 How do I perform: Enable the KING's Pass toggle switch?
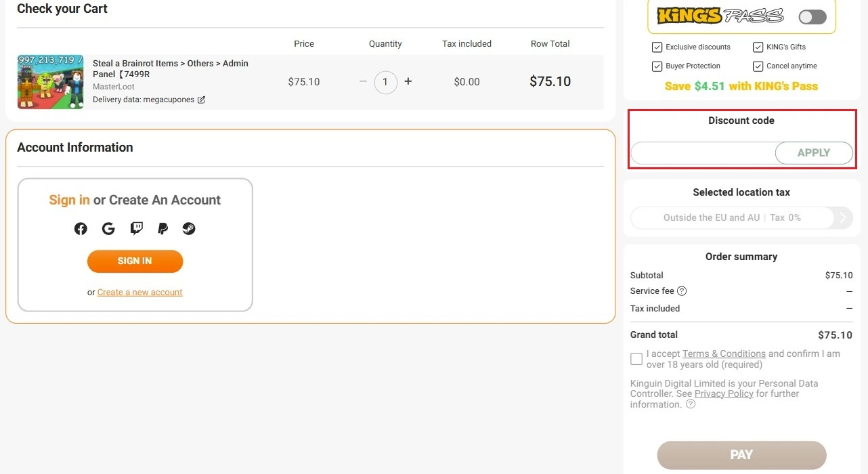pyautogui.click(x=812, y=17)
